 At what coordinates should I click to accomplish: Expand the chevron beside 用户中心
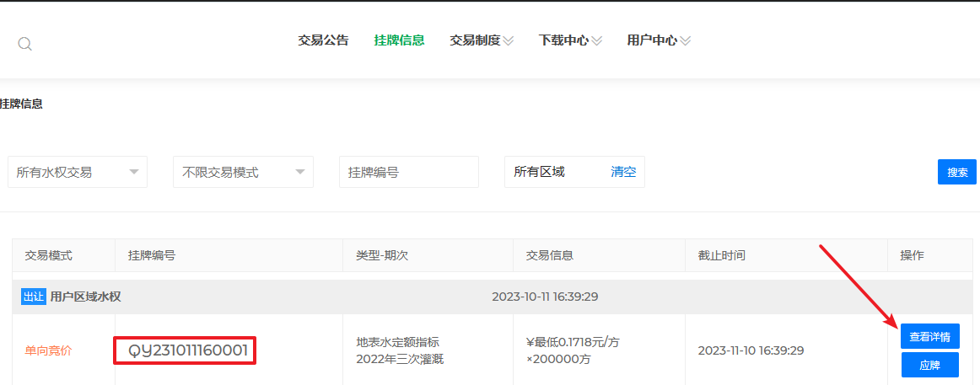[686, 40]
